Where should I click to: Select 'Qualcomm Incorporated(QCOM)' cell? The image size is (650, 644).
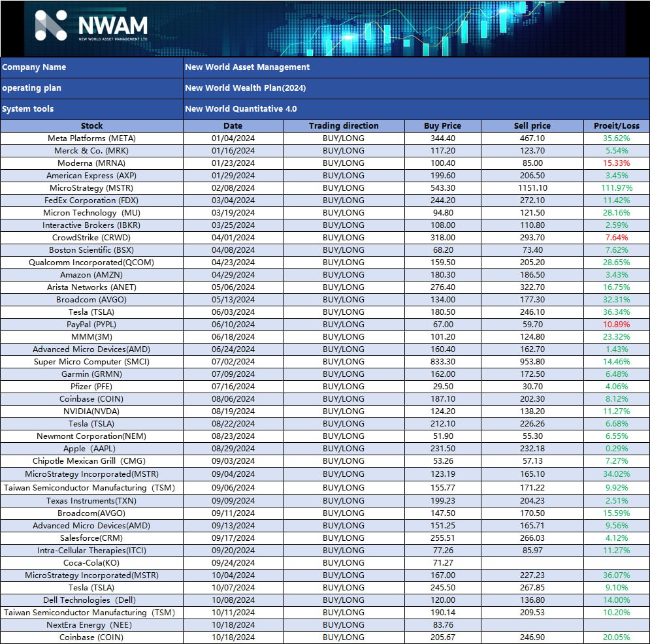click(x=91, y=263)
